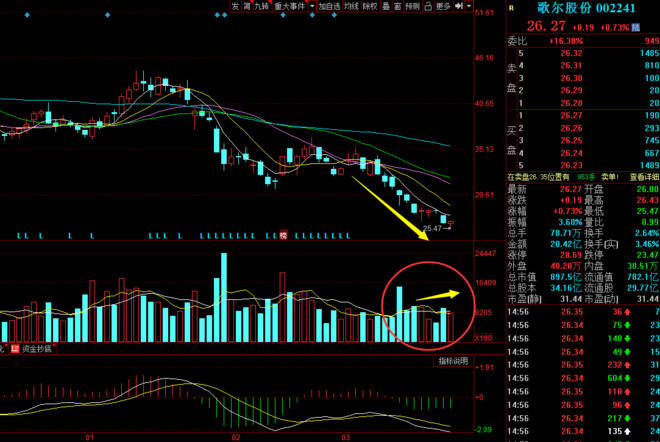This screenshot has width=660, height=442.
Task: Click the 金额 value 20.42亿
Action: click(566, 244)
